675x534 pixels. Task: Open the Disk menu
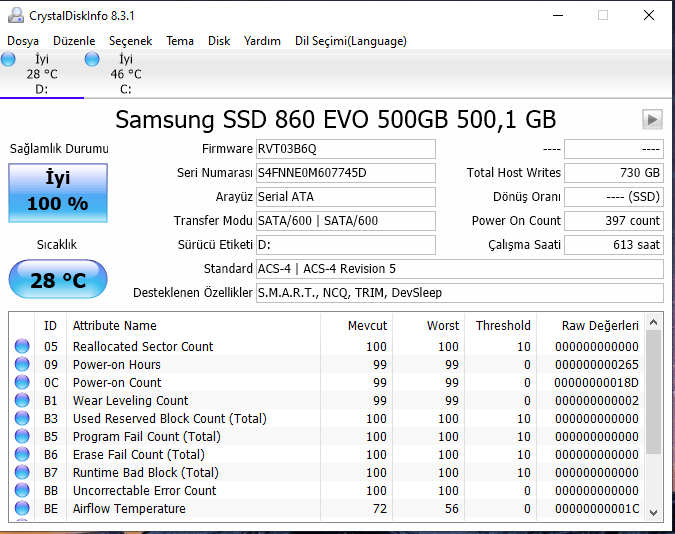point(219,41)
